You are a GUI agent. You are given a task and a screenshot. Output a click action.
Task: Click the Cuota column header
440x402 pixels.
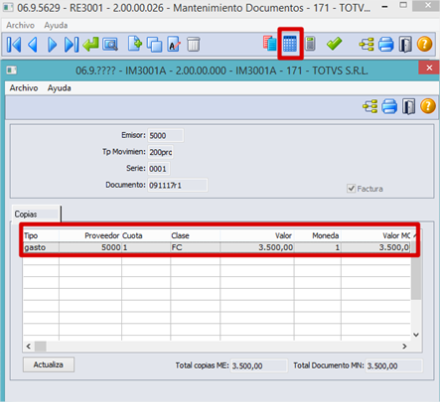pyautogui.click(x=146, y=236)
